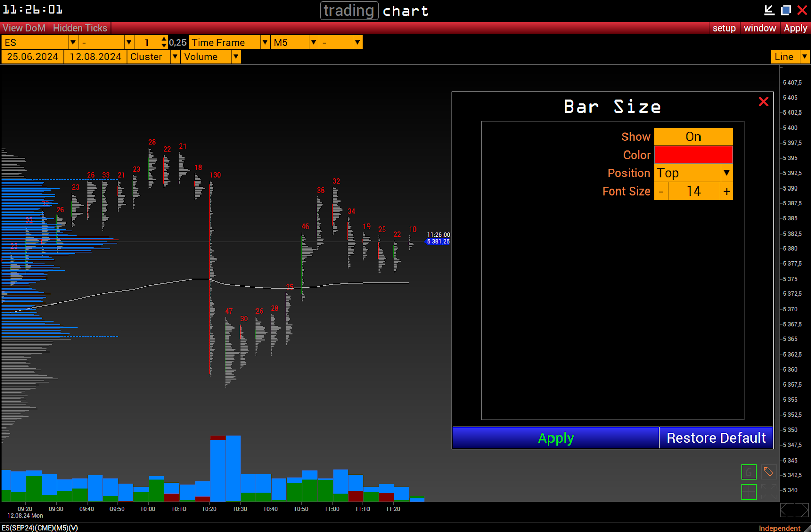
Task: Increase Font Size with plus button
Action: point(726,192)
